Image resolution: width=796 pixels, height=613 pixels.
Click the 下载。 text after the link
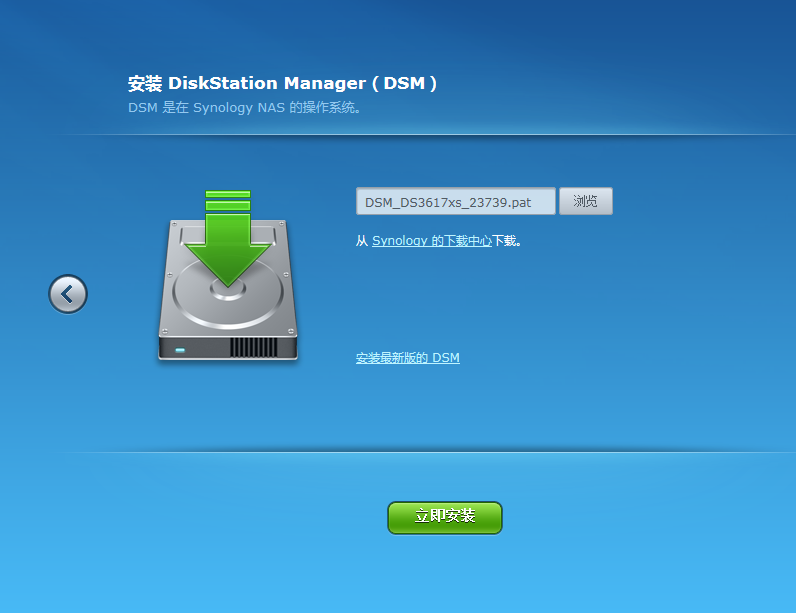(x=507, y=241)
